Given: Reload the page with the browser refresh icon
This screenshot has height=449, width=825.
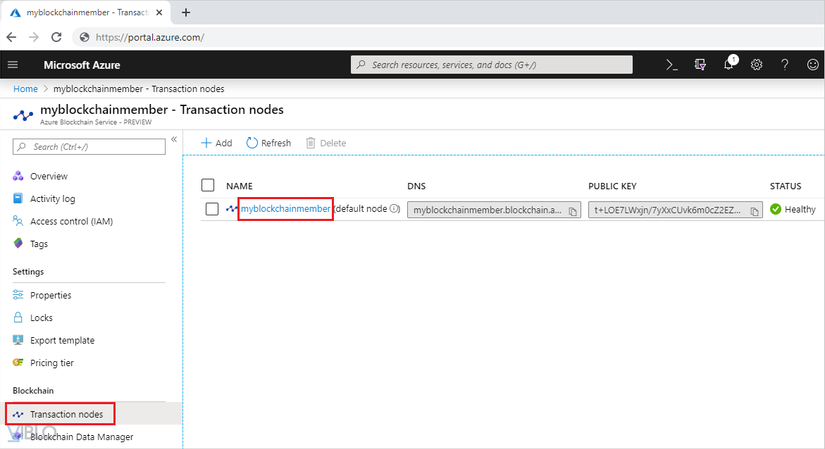Looking at the screenshot, I should click(56, 37).
